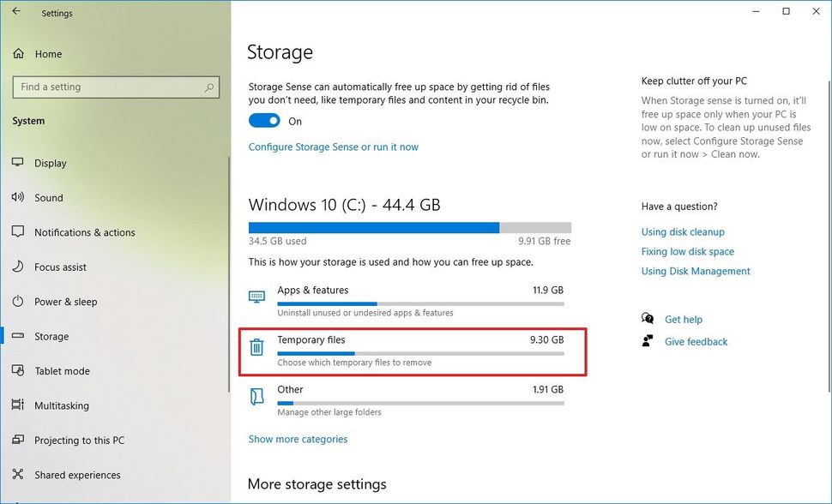
Task: Click Configure Storage Sense or run it now
Action: [334, 147]
